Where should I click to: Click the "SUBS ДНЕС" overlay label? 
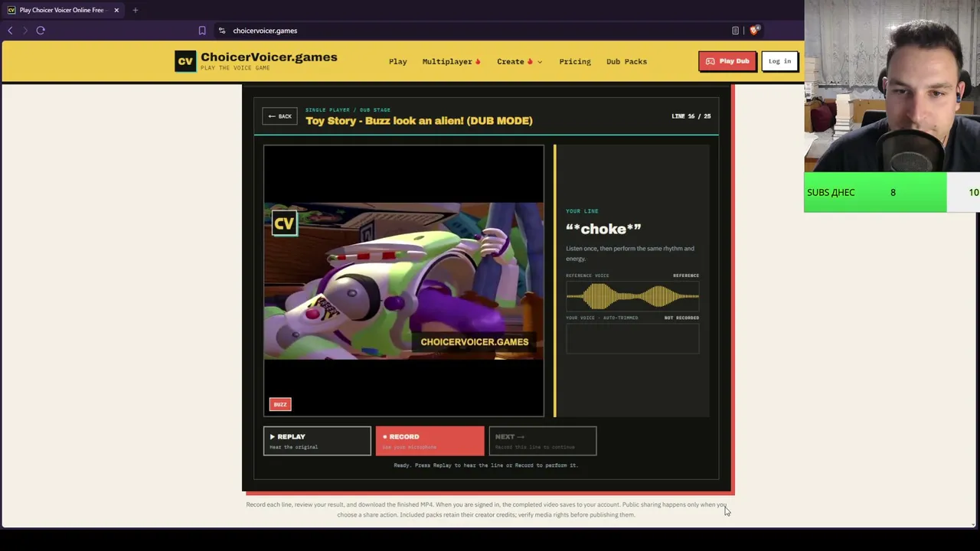[x=831, y=192]
